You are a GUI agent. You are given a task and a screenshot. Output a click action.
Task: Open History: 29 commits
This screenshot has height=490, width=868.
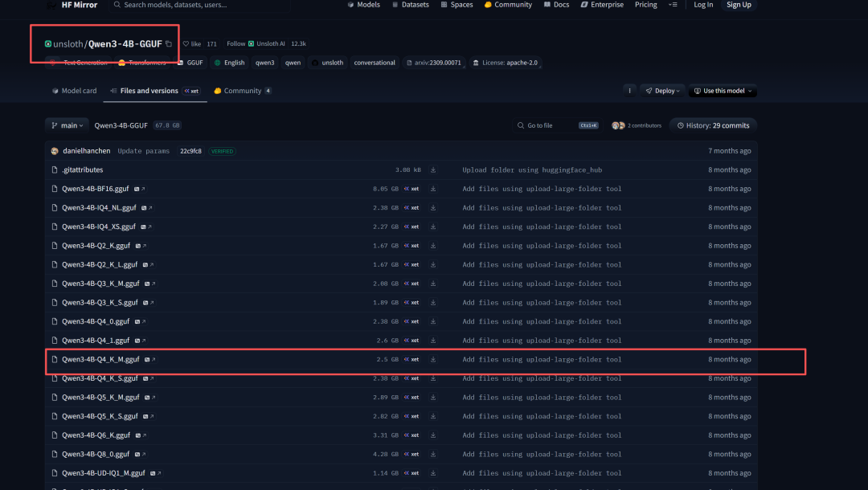(713, 125)
